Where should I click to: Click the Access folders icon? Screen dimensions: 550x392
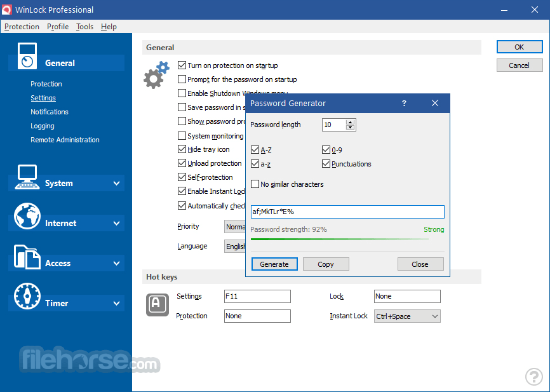tap(27, 257)
